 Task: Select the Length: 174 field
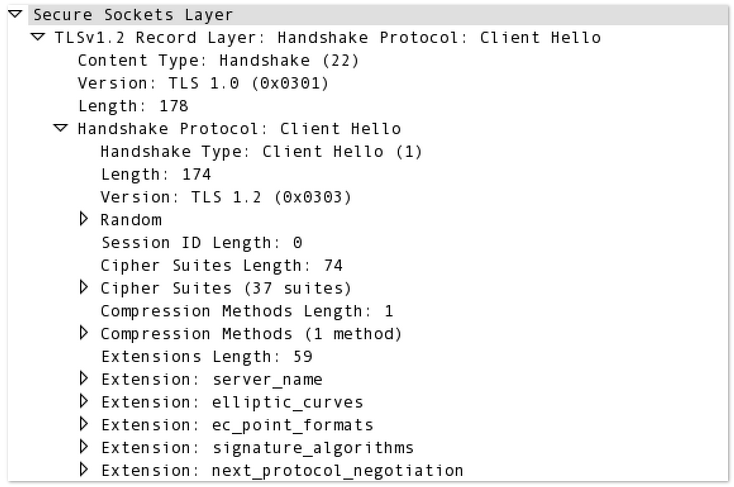(x=155, y=175)
